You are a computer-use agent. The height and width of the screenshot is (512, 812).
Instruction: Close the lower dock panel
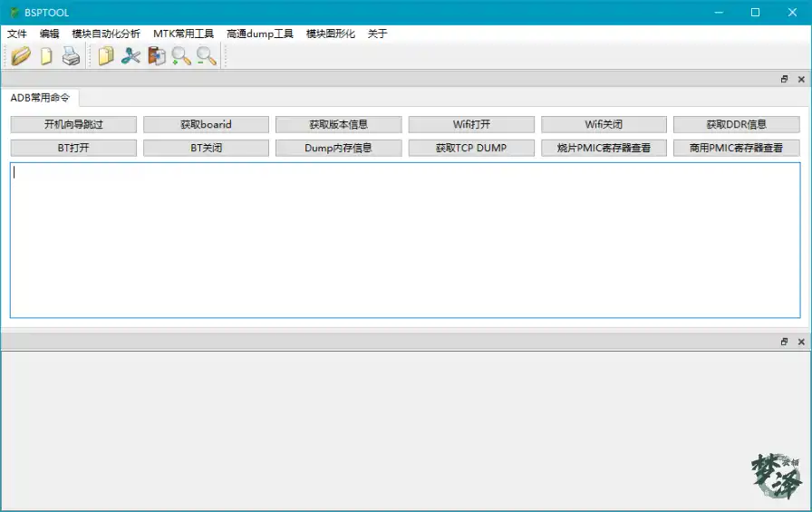(x=801, y=342)
